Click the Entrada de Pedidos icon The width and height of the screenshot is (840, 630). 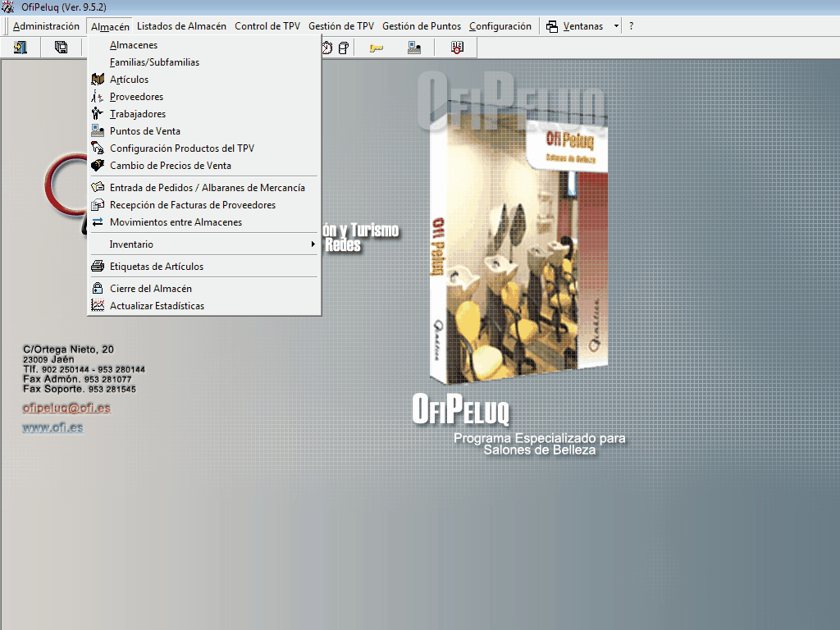click(98, 188)
